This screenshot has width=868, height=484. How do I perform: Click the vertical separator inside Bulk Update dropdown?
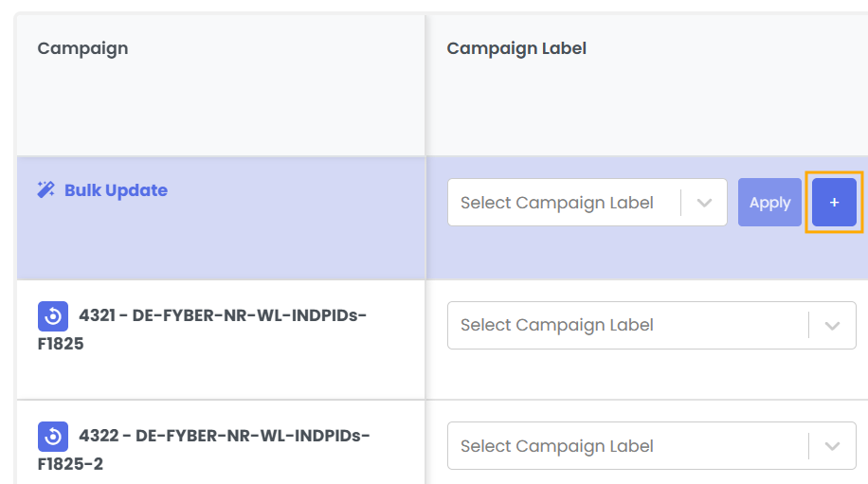pos(681,203)
